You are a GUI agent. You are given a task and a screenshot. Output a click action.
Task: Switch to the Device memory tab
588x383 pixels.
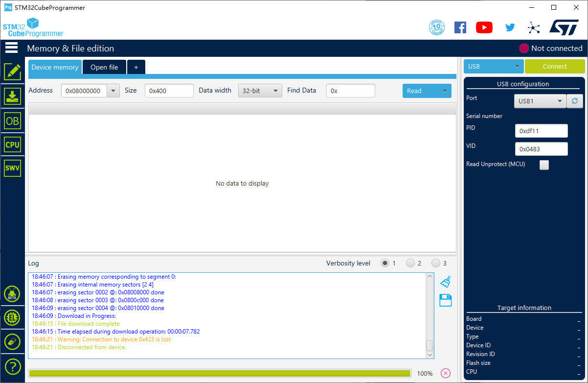pos(55,67)
